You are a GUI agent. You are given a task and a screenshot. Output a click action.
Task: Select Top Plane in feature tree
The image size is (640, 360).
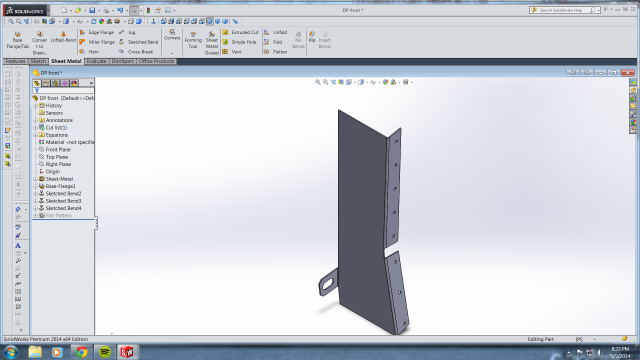click(x=53, y=157)
